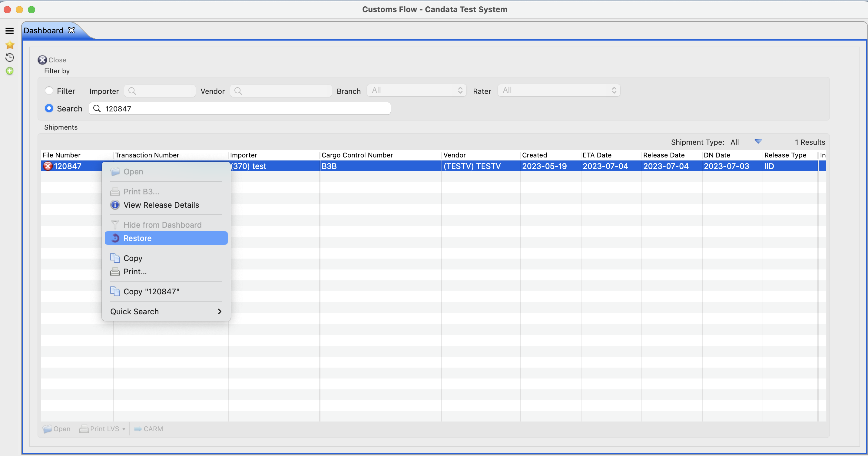Screen dimensions: 868x456
Task: Expand the Quick Search submenu
Action: pos(166,311)
